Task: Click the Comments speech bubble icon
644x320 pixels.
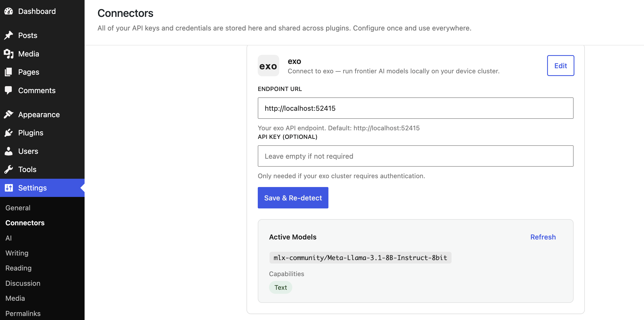Action: pyautogui.click(x=9, y=90)
